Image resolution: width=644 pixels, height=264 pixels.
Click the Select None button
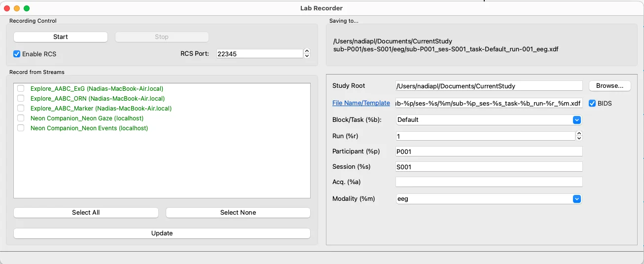pos(238,213)
